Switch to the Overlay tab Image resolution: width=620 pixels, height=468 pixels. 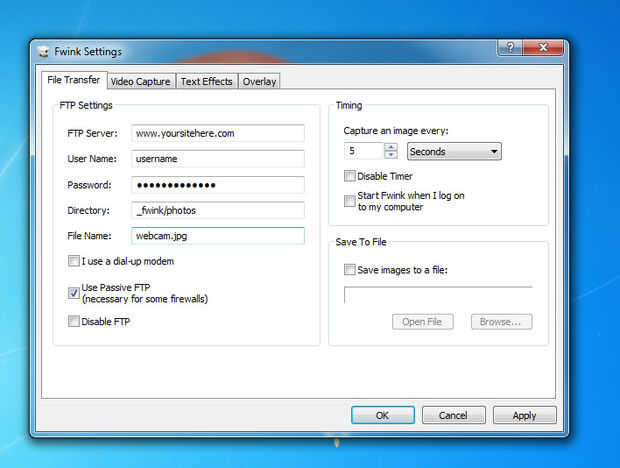coord(259,81)
